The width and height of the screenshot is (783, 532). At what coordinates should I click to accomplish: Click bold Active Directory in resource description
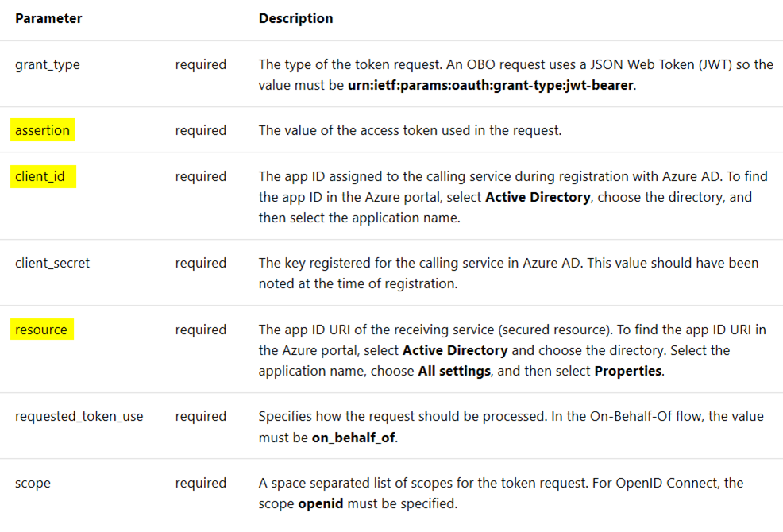[455, 350]
